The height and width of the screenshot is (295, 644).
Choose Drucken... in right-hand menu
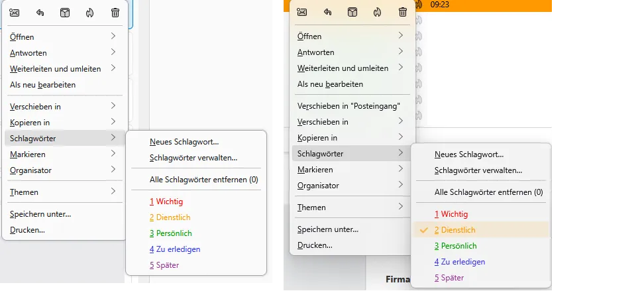point(352,246)
